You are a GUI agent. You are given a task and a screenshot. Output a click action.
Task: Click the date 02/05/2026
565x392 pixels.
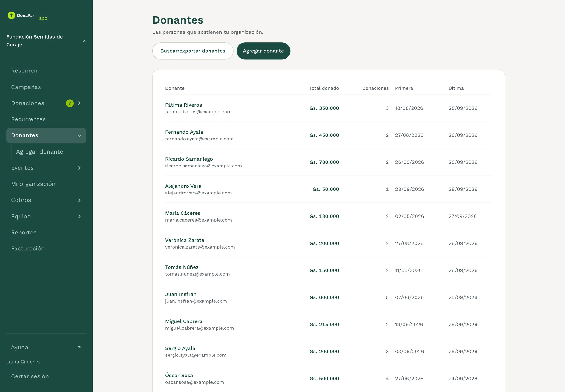click(409, 216)
